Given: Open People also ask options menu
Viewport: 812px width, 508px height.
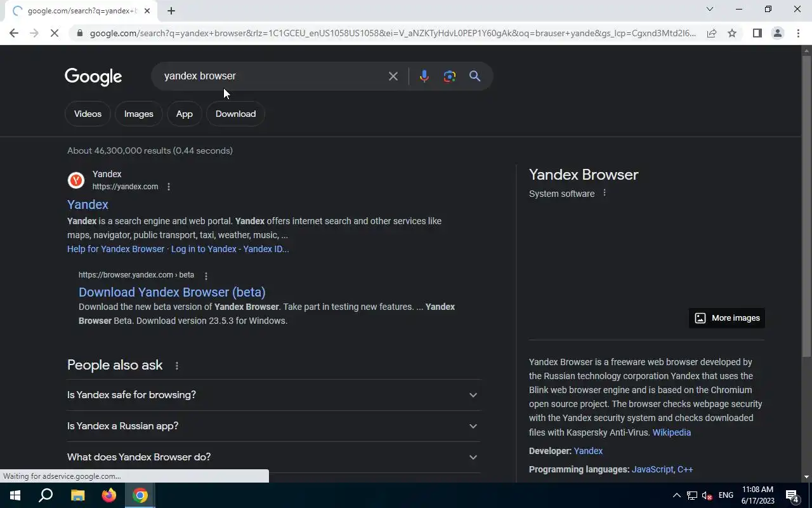Looking at the screenshot, I should coord(177,366).
